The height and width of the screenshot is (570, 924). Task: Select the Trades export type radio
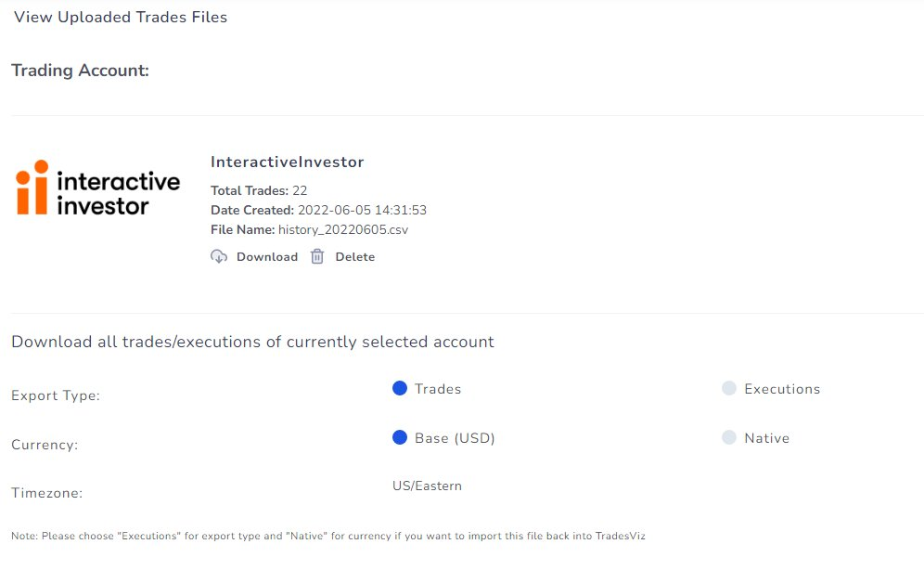(400, 388)
